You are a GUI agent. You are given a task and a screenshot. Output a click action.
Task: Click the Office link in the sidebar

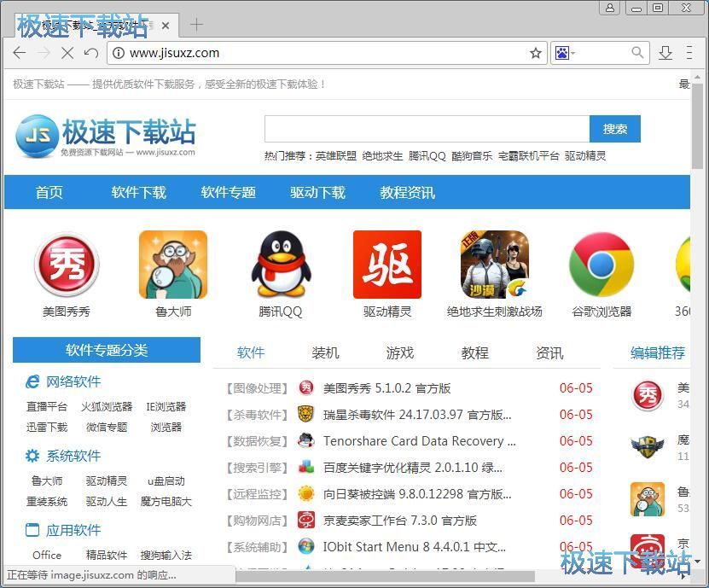tap(46, 555)
